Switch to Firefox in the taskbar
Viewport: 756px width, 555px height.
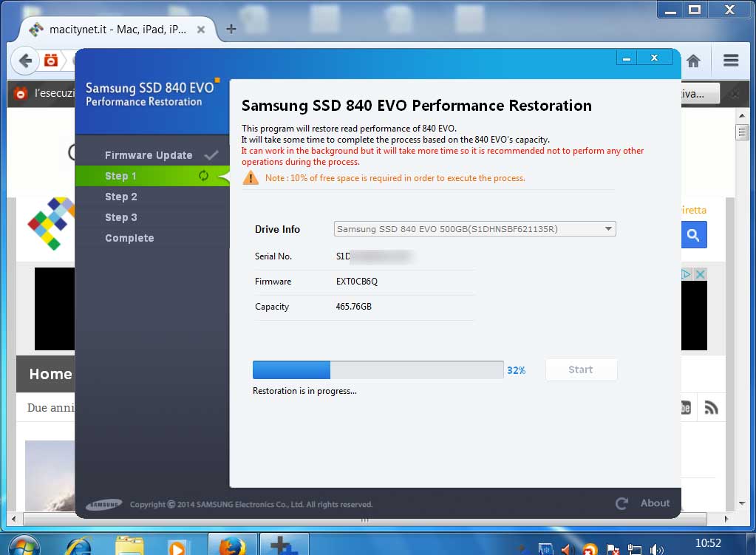coord(234,545)
